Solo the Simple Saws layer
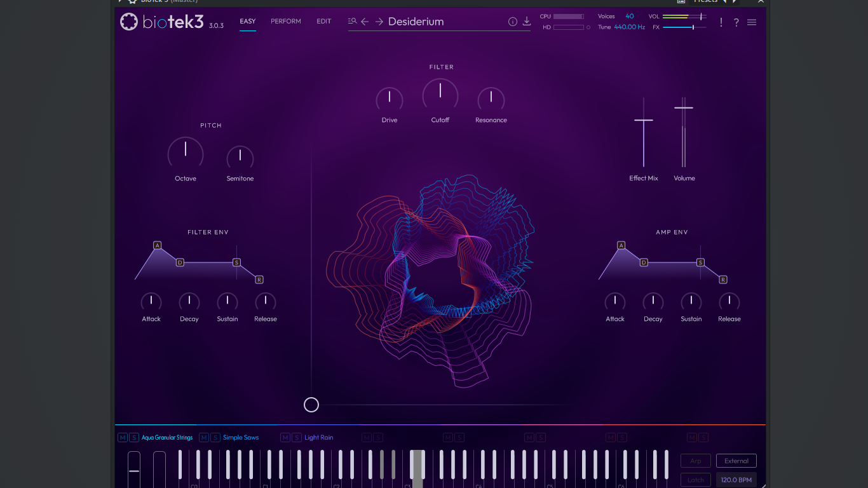868x488 pixels. [x=215, y=438]
